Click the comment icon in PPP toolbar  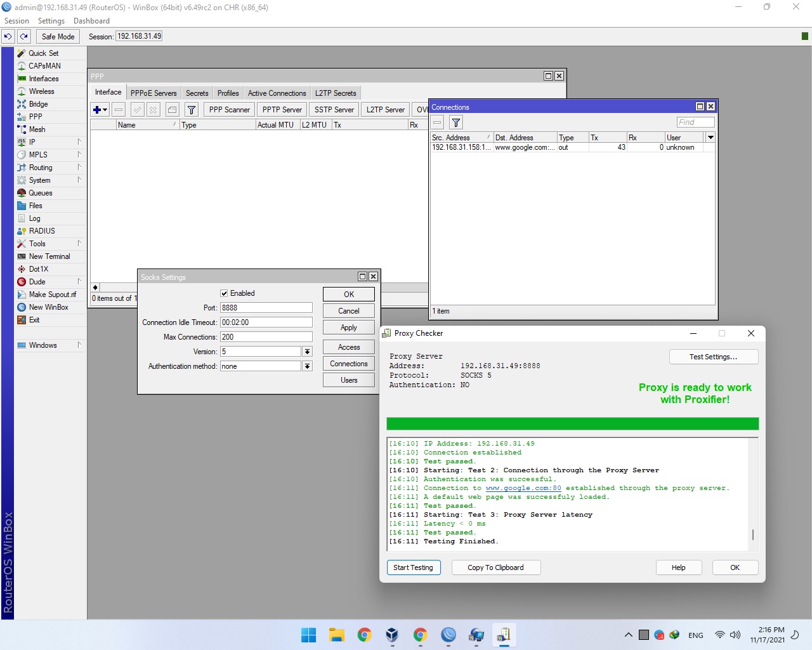click(172, 110)
